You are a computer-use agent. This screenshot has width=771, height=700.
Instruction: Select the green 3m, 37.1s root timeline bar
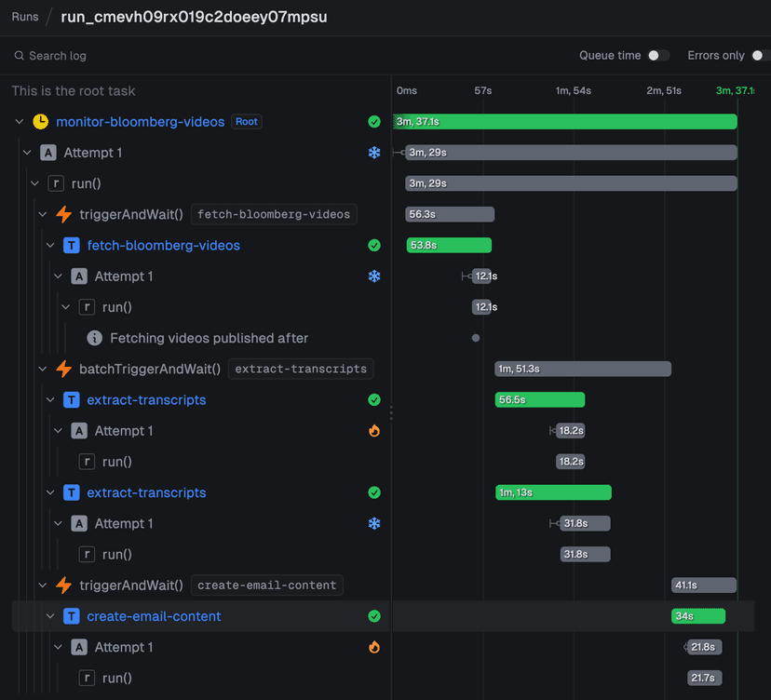tap(565, 121)
